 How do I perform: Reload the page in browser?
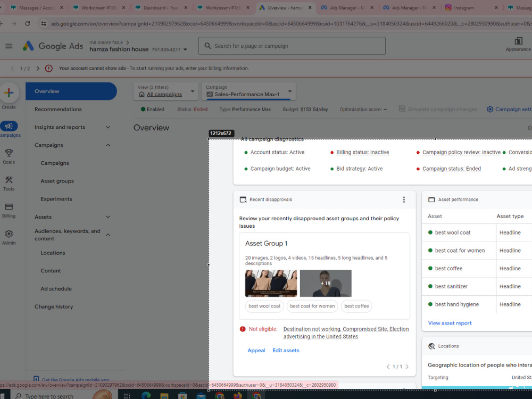28,23
